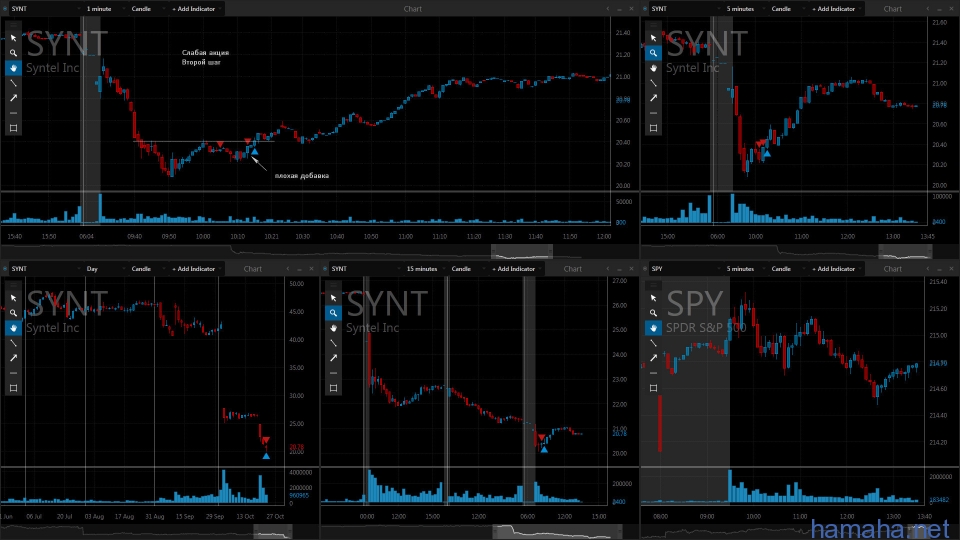Image resolution: width=960 pixels, height=540 pixels.
Task: Select the Chart tab of 1-minute SYNT panel
Action: [413, 9]
